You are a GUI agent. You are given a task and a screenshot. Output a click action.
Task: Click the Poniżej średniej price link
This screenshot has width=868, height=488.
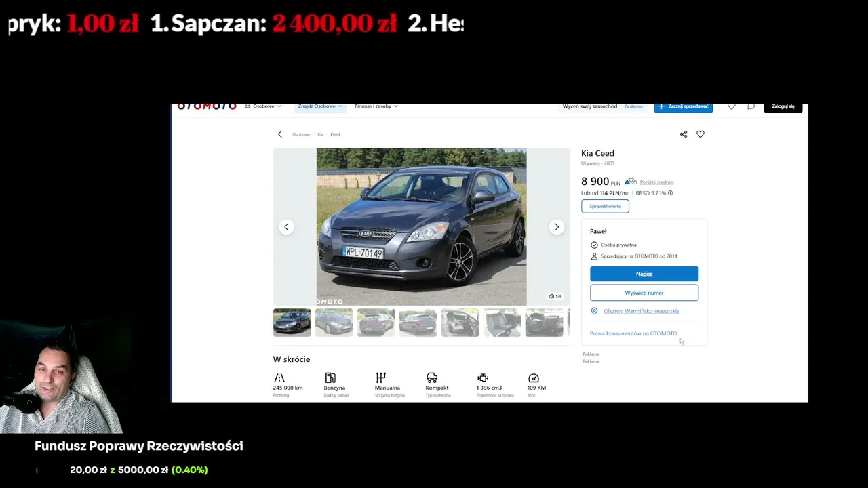click(x=656, y=182)
